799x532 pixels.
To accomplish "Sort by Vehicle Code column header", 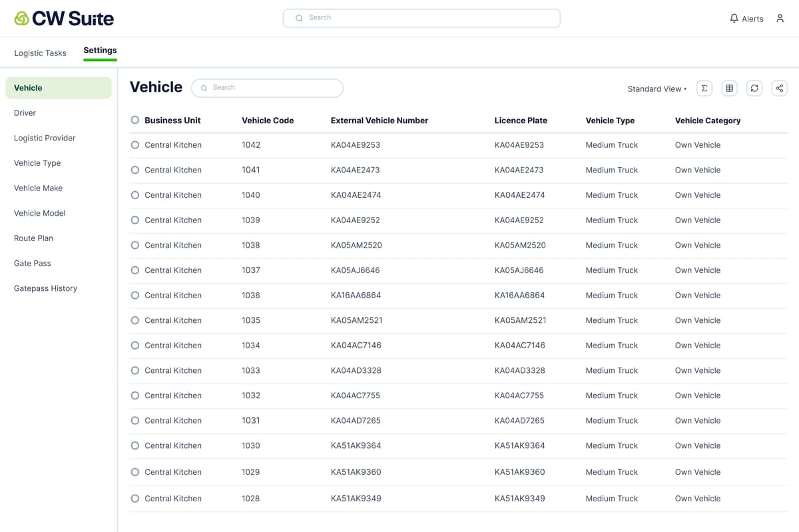I will click(x=268, y=121).
